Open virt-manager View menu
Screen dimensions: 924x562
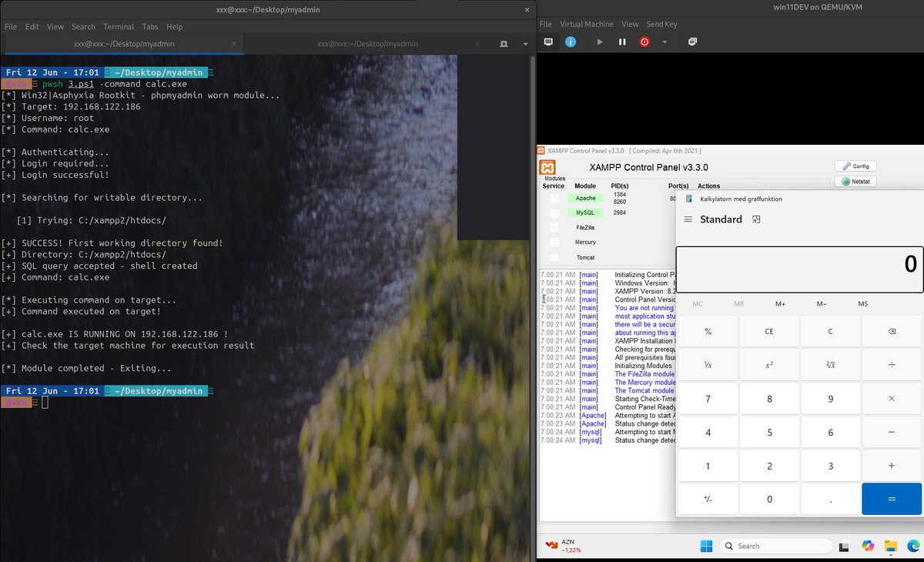point(630,24)
